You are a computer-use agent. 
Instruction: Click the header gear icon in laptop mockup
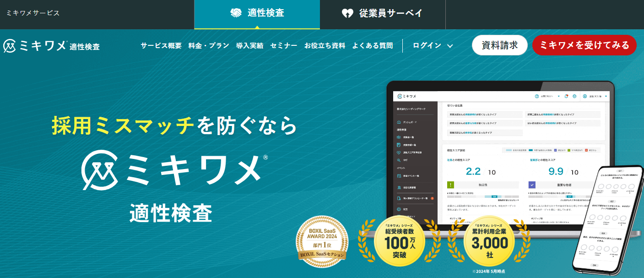click(574, 96)
